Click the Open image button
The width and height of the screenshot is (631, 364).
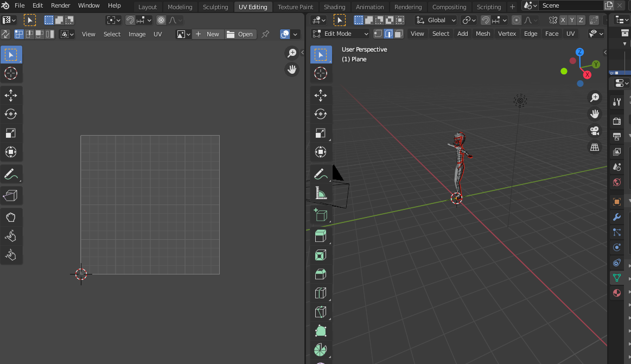click(240, 34)
